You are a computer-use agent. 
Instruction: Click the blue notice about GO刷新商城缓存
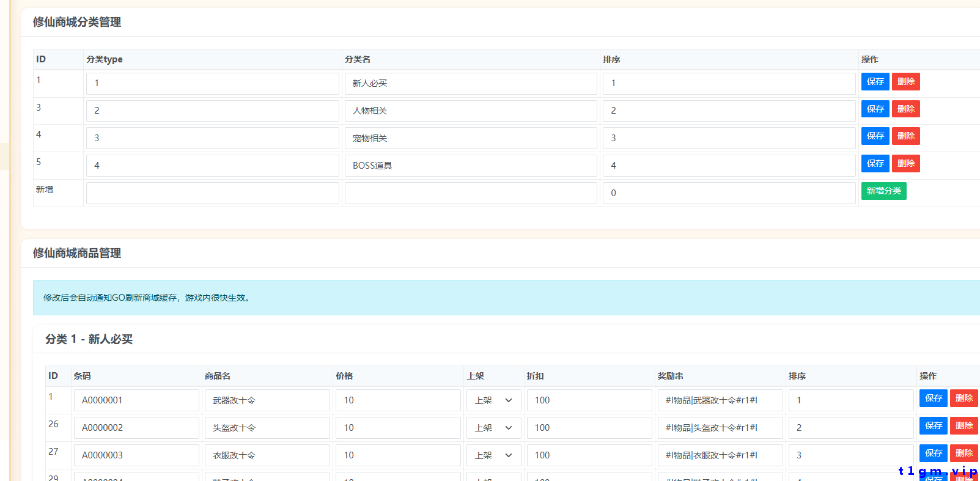click(x=506, y=298)
